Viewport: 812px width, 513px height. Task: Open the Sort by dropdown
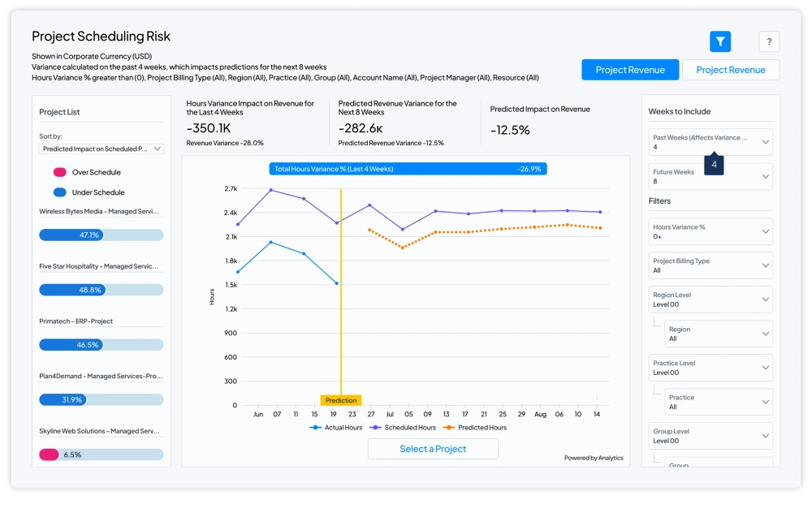99,149
